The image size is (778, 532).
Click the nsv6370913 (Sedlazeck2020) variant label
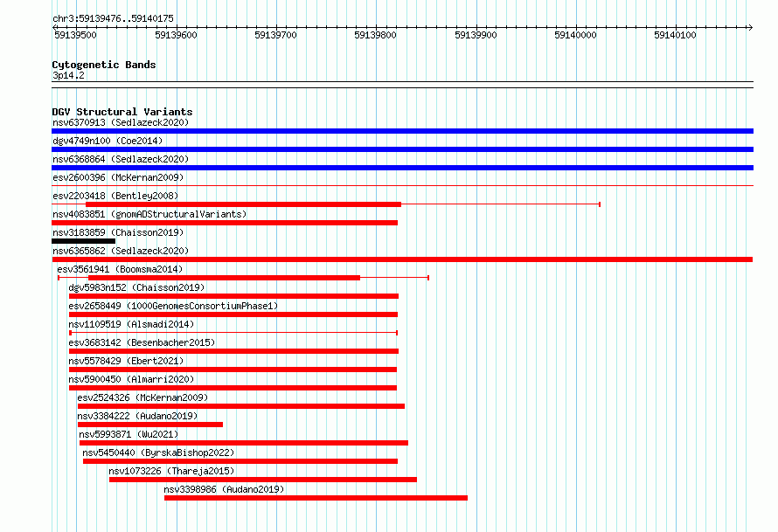click(121, 122)
